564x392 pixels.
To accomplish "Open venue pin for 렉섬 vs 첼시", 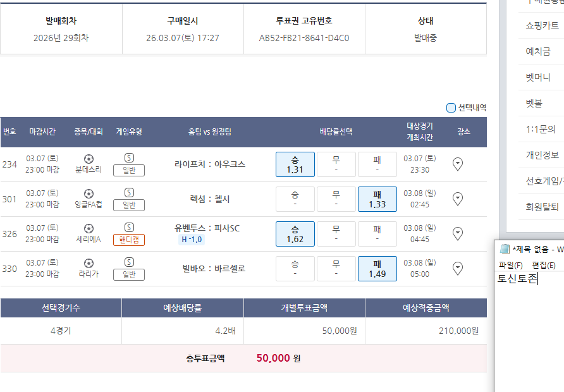I will tap(458, 199).
